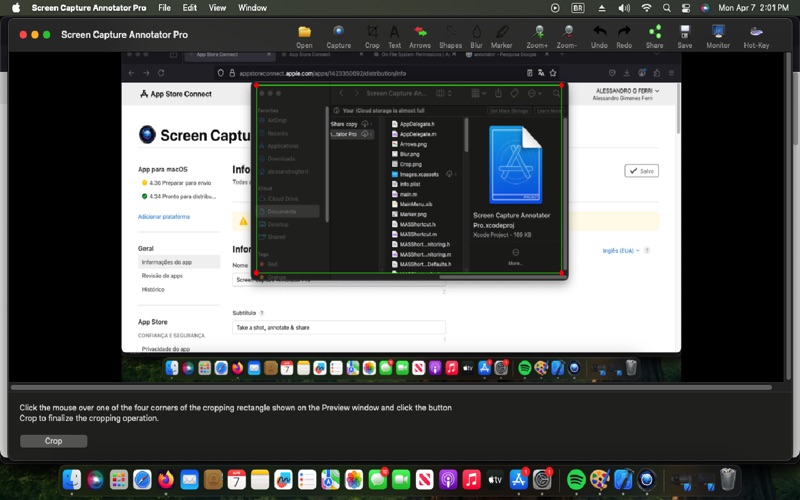Activate the Blur tool
This screenshot has width=800, height=500.
477,37
